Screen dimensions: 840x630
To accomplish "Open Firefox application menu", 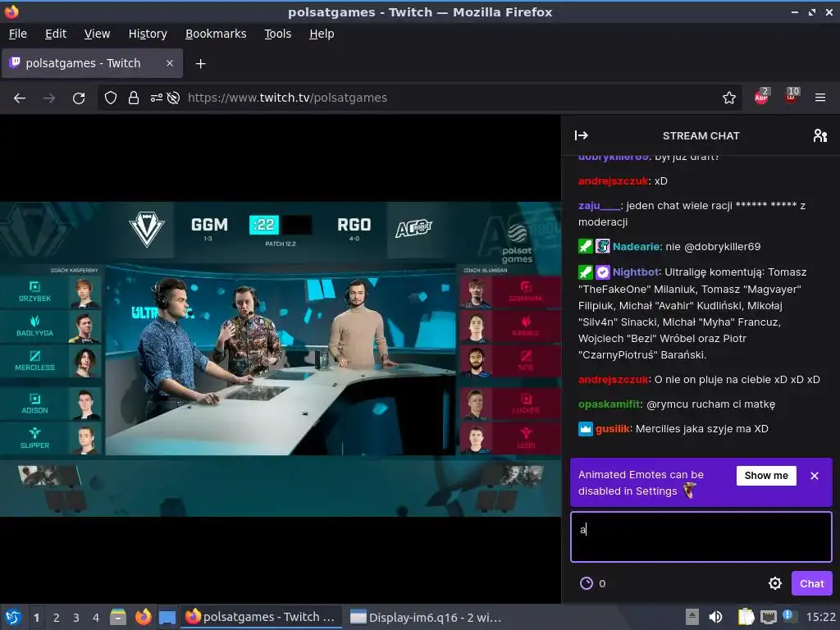I will [x=820, y=98].
